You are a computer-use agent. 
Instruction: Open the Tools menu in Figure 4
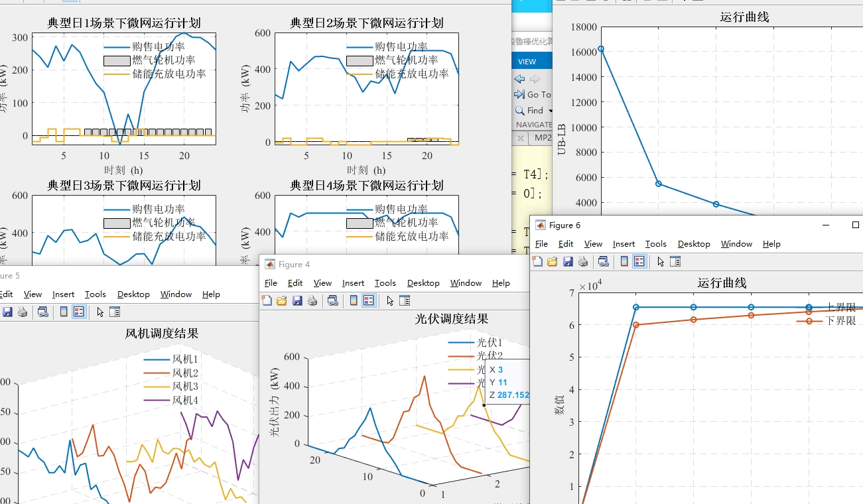click(x=385, y=283)
